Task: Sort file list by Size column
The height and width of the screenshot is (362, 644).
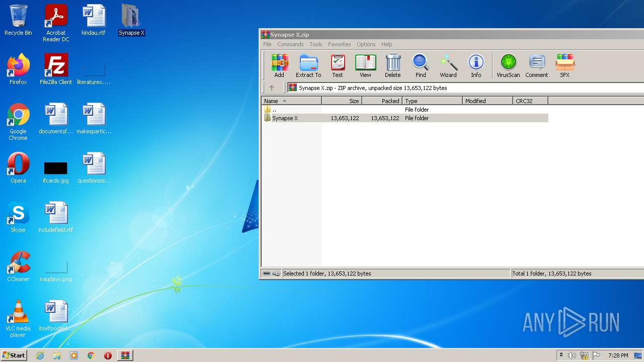Action: click(x=342, y=101)
